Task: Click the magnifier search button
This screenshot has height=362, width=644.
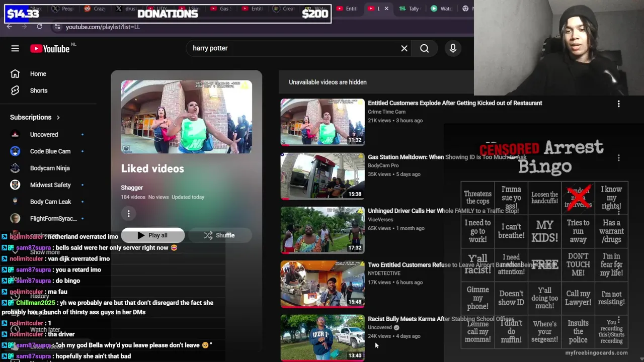Action: [x=425, y=48]
